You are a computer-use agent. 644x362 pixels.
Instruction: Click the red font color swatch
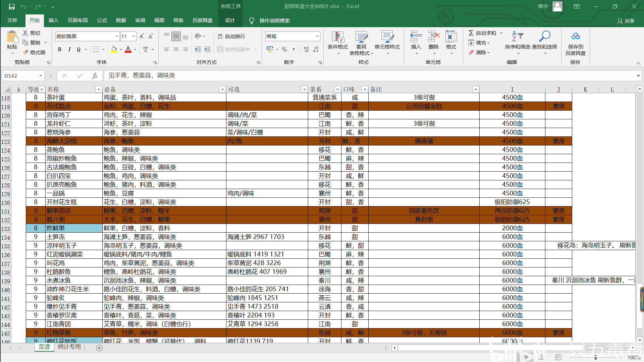[128, 50]
